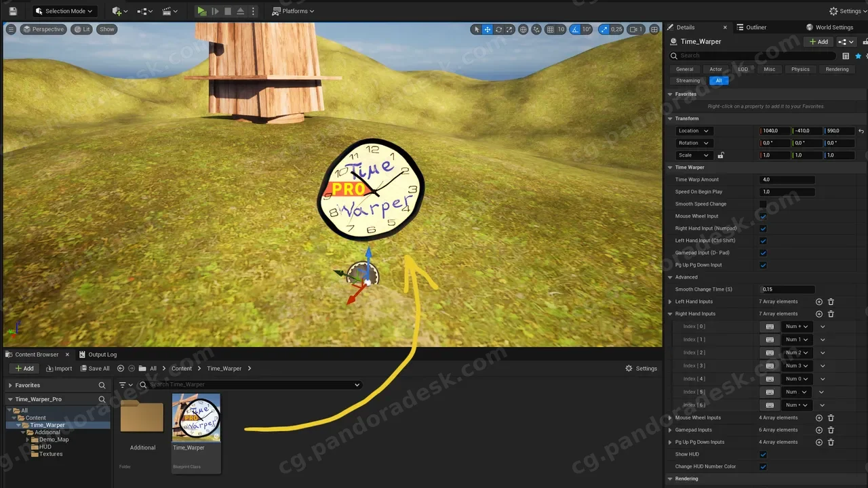Reset Location to default with the arrow icon
The image size is (868, 488).
861,131
